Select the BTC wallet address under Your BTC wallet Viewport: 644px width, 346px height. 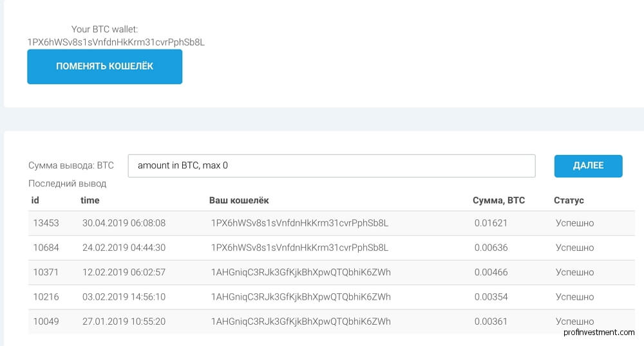click(116, 42)
